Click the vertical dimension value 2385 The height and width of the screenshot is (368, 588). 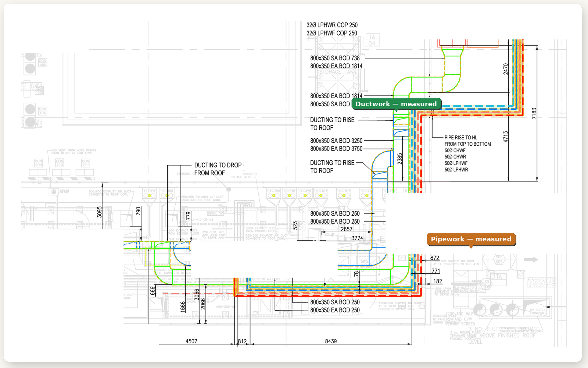pos(400,159)
